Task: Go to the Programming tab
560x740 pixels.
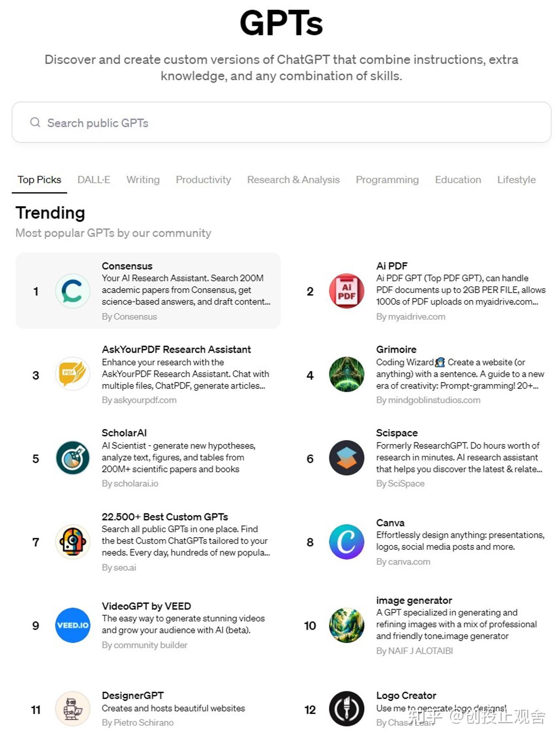Action: 387,179
